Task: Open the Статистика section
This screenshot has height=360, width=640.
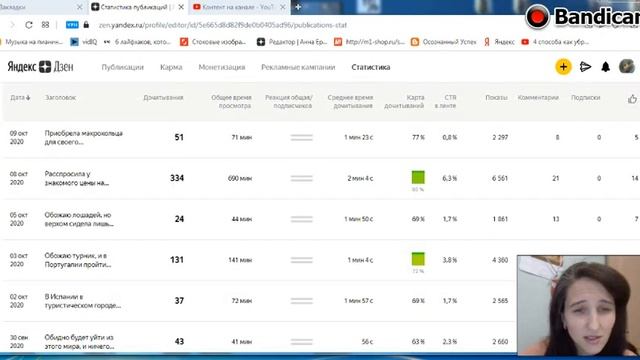Action: [371, 67]
